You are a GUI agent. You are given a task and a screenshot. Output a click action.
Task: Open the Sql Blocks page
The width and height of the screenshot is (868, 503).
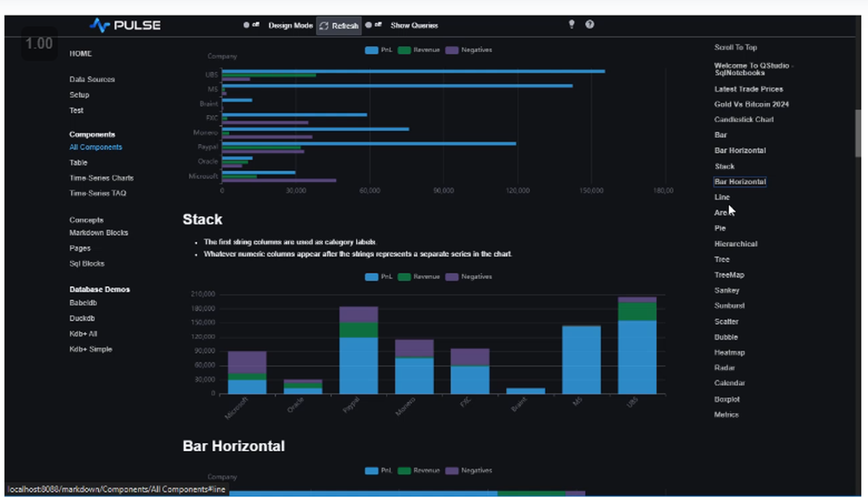[x=86, y=264]
